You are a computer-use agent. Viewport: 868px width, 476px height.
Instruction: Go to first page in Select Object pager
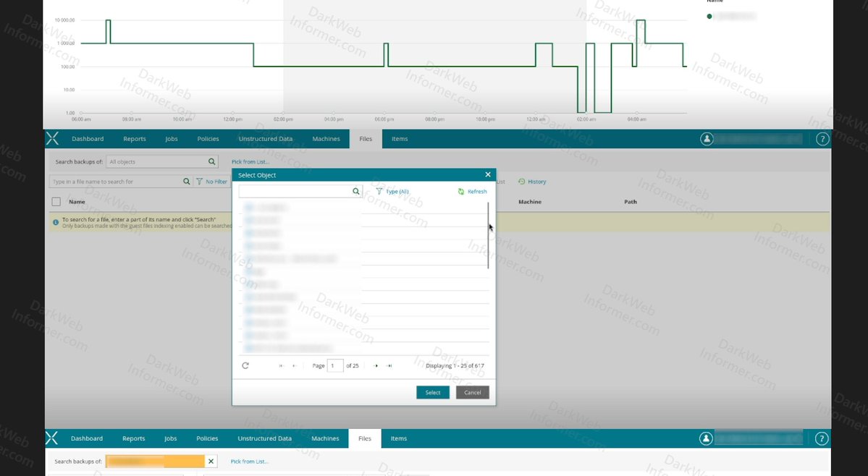[x=281, y=365]
